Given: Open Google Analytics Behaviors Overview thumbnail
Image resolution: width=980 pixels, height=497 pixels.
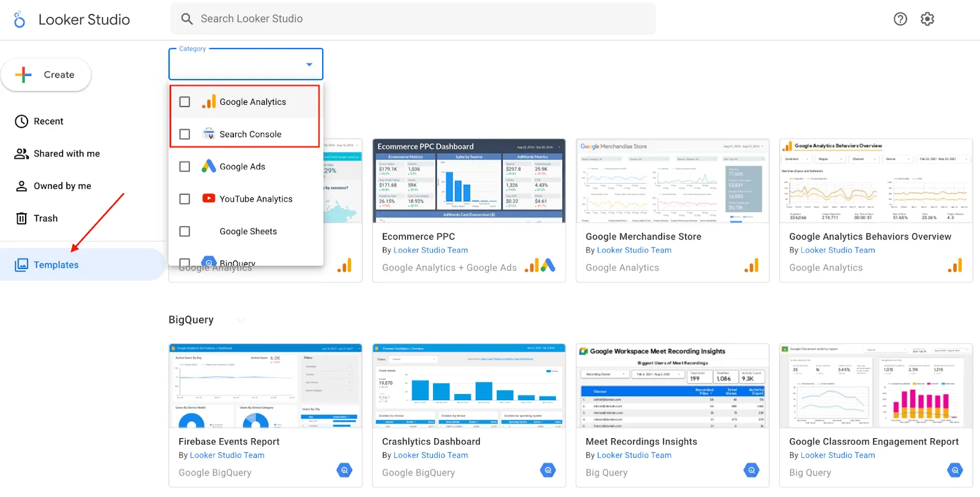Looking at the screenshot, I should click(x=876, y=181).
